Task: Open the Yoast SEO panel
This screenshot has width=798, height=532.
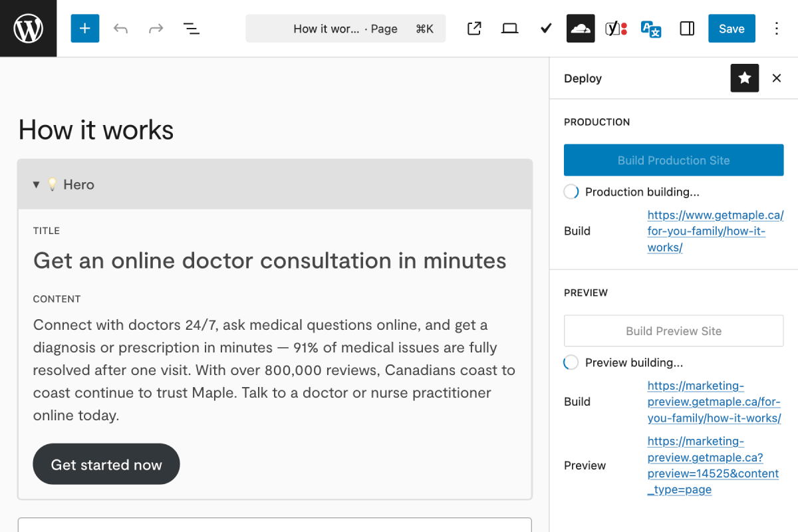Action: [x=616, y=29]
